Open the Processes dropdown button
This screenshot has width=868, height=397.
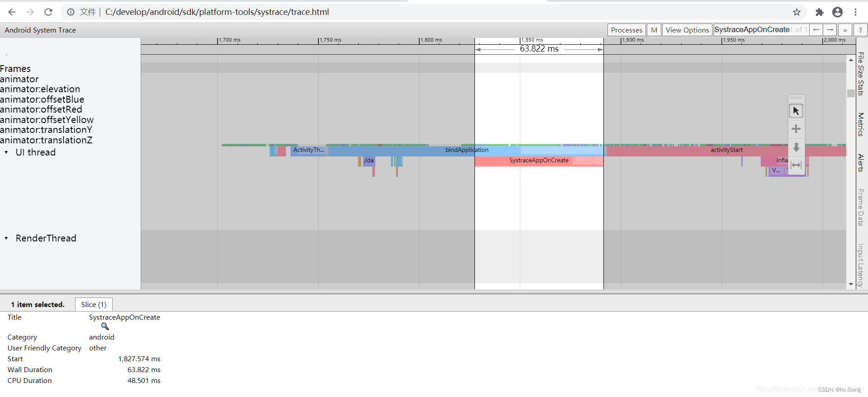[x=626, y=30]
